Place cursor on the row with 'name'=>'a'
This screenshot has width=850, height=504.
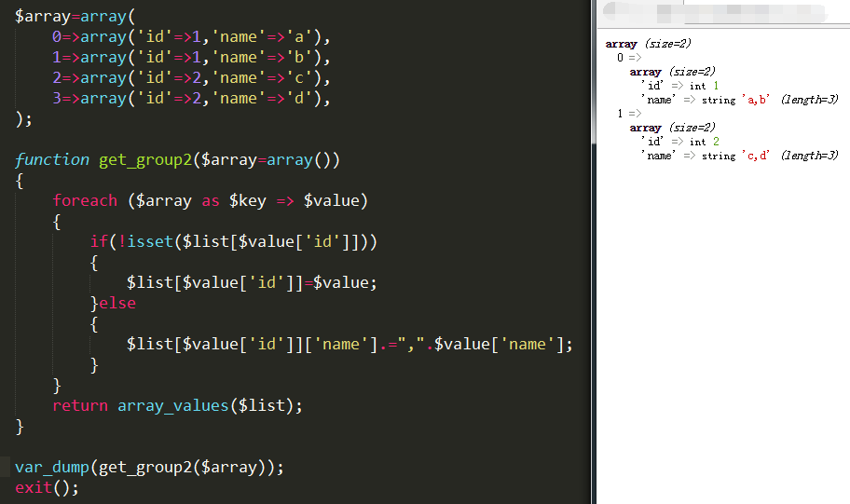(191, 37)
